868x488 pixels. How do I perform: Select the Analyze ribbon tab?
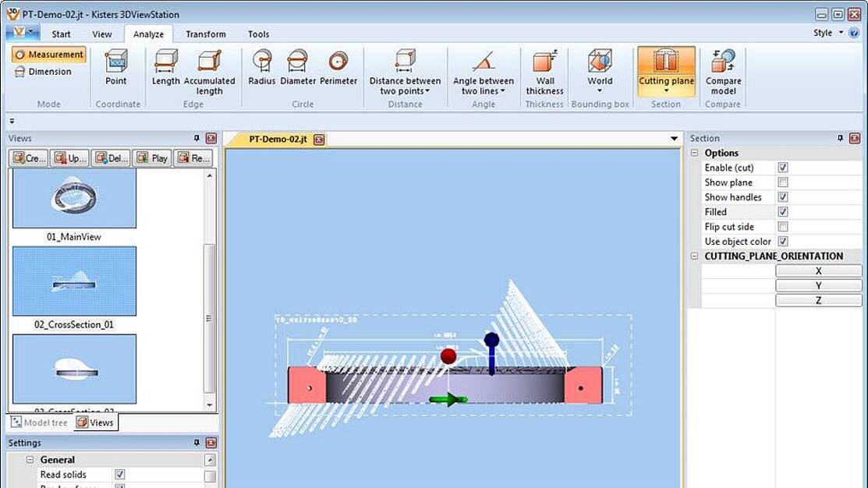(148, 34)
